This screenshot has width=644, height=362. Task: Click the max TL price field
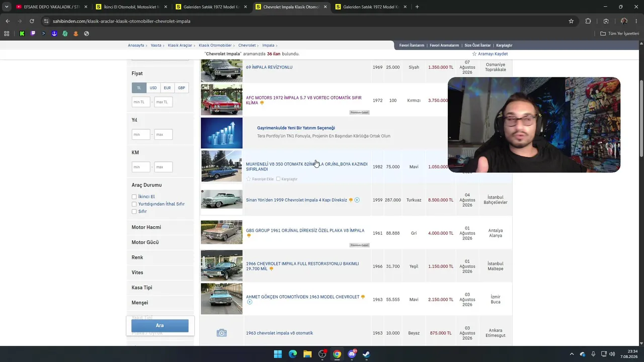click(163, 102)
